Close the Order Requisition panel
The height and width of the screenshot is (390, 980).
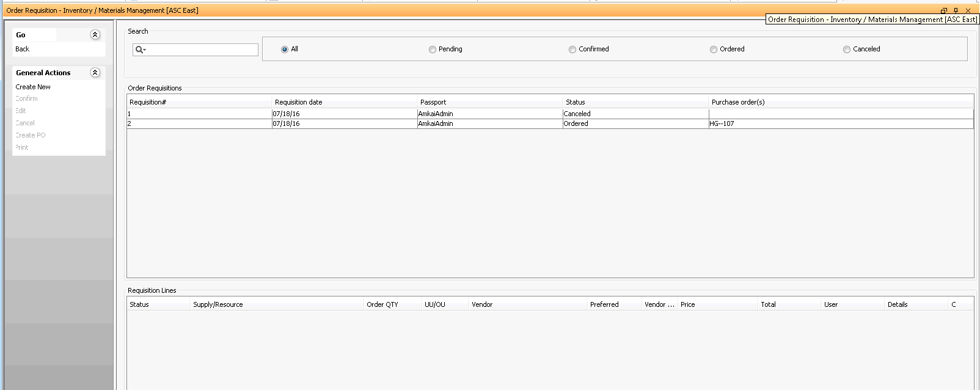968,10
